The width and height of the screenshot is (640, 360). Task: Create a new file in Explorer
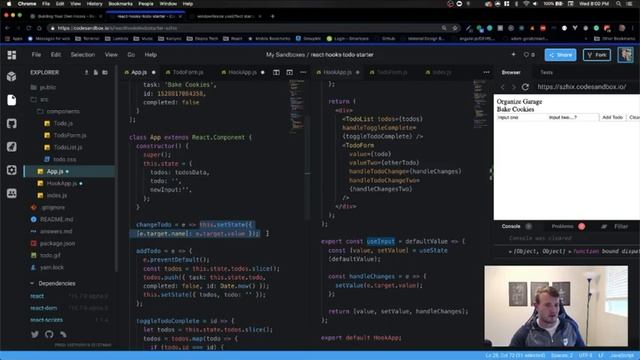[x=96, y=72]
